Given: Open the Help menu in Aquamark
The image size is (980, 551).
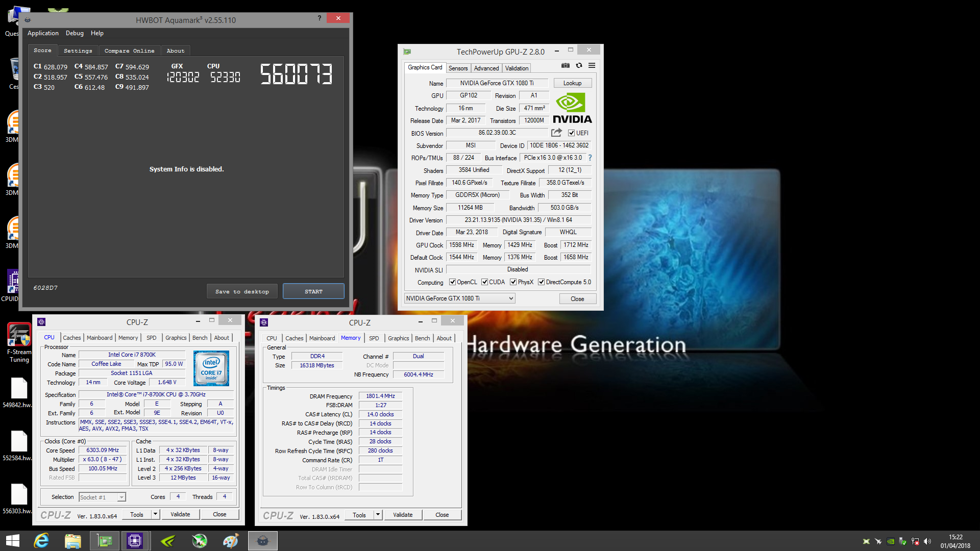Looking at the screenshot, I should tap(97, 33).
